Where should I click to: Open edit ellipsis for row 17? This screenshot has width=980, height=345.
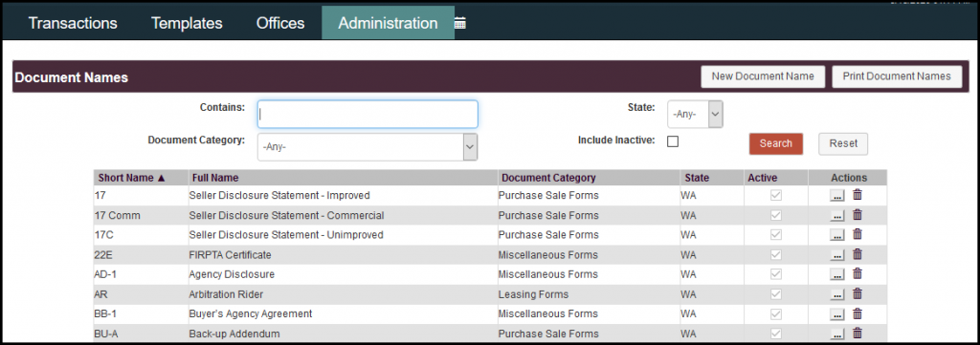[836, 196]
